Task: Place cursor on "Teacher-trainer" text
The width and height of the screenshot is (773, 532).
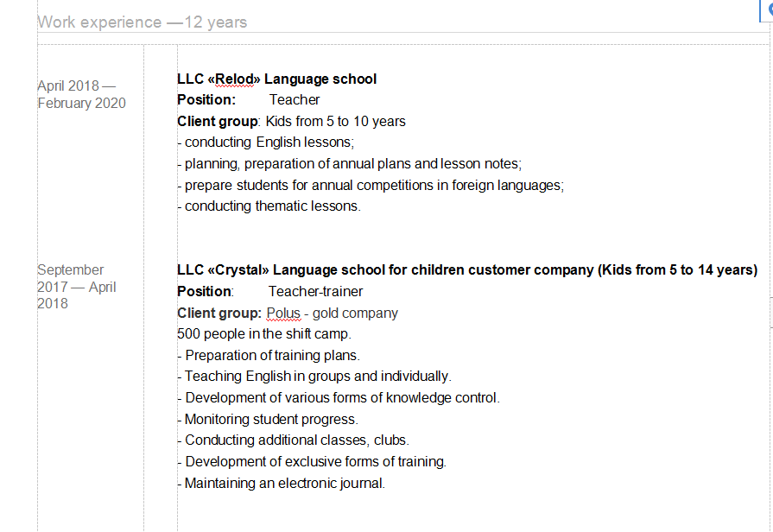Action: [x=315, y=292]
